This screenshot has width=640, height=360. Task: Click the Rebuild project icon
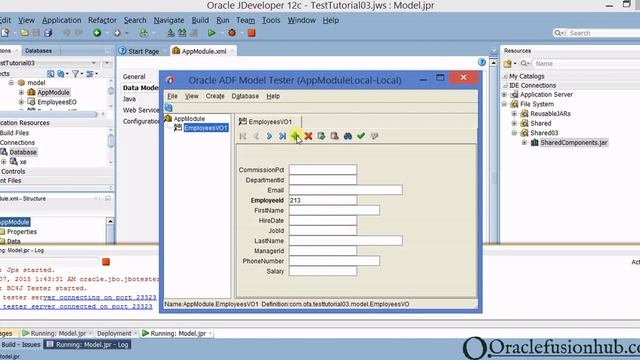(x=182, y=33)
